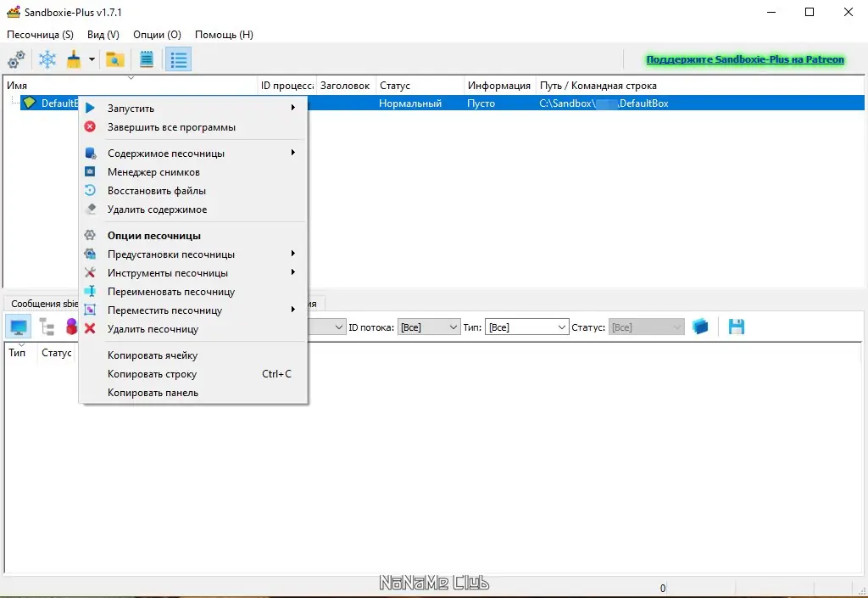The height and width of the screenshot is (598, 868).
Task: Click the presets icon beside Предустановки песочницы
Action: (90, 254)
